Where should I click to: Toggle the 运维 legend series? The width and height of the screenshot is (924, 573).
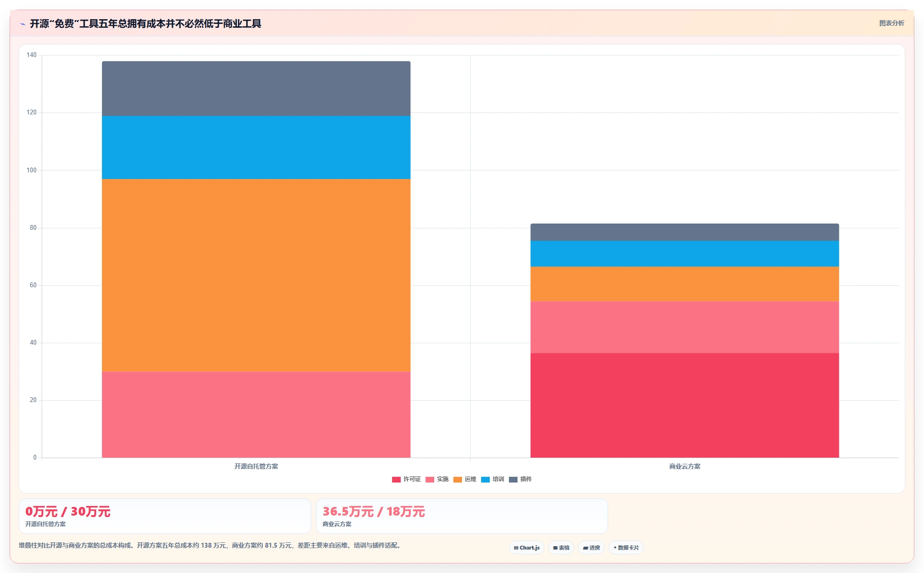click(x=464, y=479)
